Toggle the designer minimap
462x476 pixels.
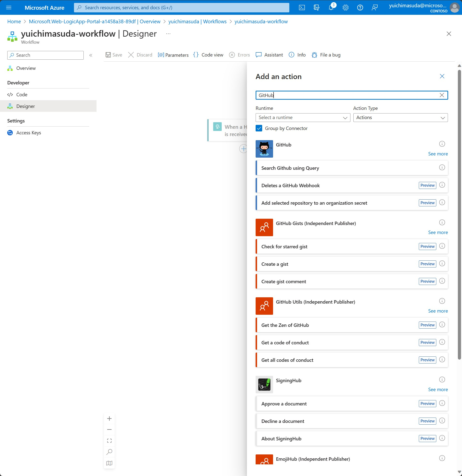point(109,463)
